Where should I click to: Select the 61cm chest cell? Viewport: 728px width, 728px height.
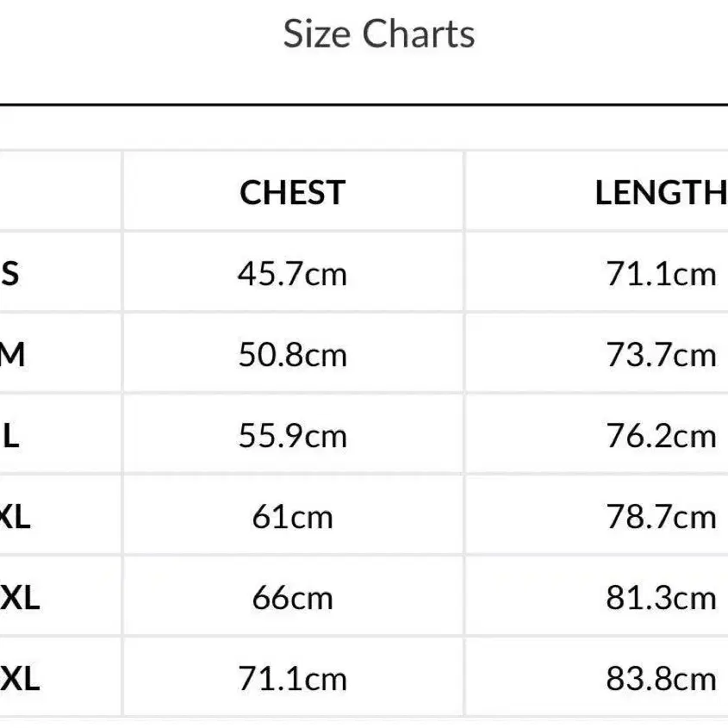tap(292, 517)
